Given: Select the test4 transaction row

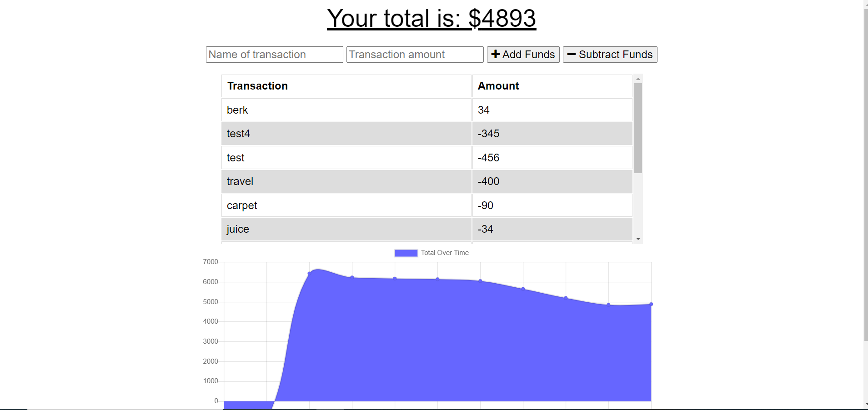Looking at the screenshot, I should (346, 133).
